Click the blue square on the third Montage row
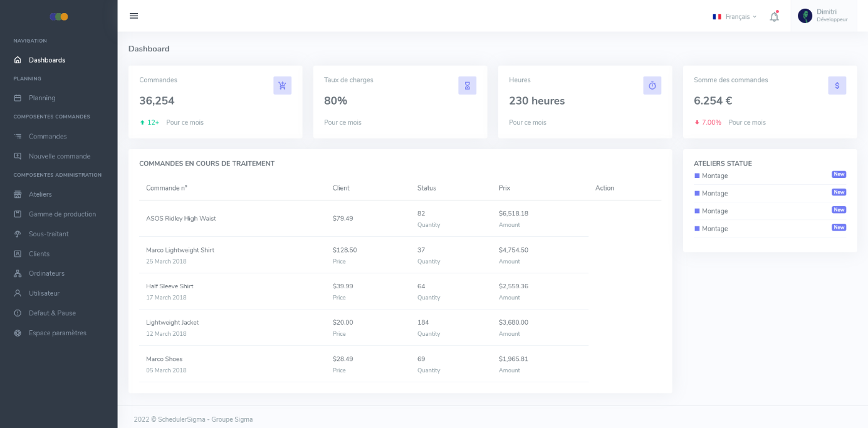 pyautogui.click(x=697, y=211)
